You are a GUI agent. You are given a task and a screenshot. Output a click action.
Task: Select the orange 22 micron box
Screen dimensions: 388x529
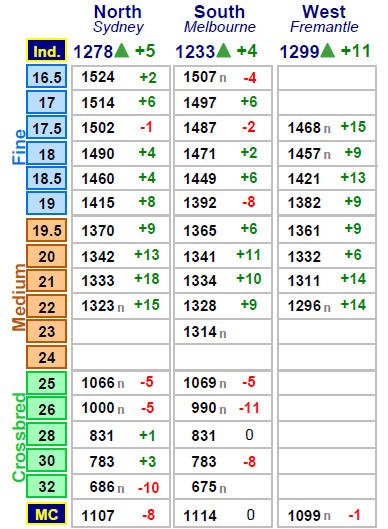click(x=47, y=306)
